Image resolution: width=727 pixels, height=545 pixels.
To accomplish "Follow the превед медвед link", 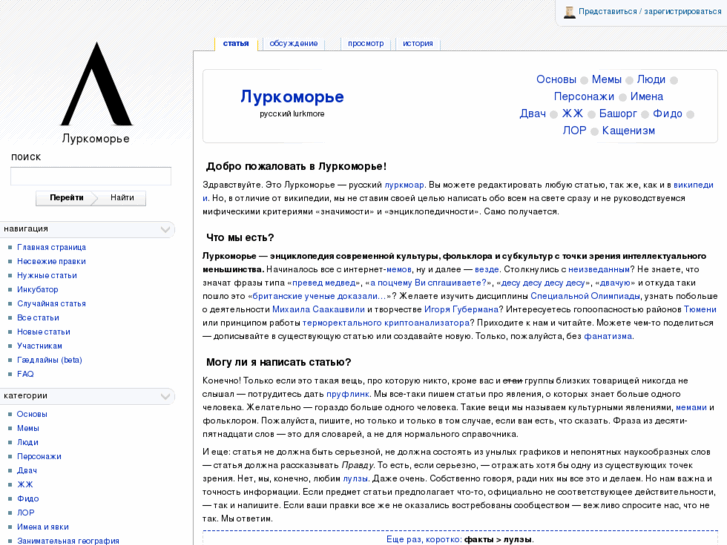I will [324, 283].
